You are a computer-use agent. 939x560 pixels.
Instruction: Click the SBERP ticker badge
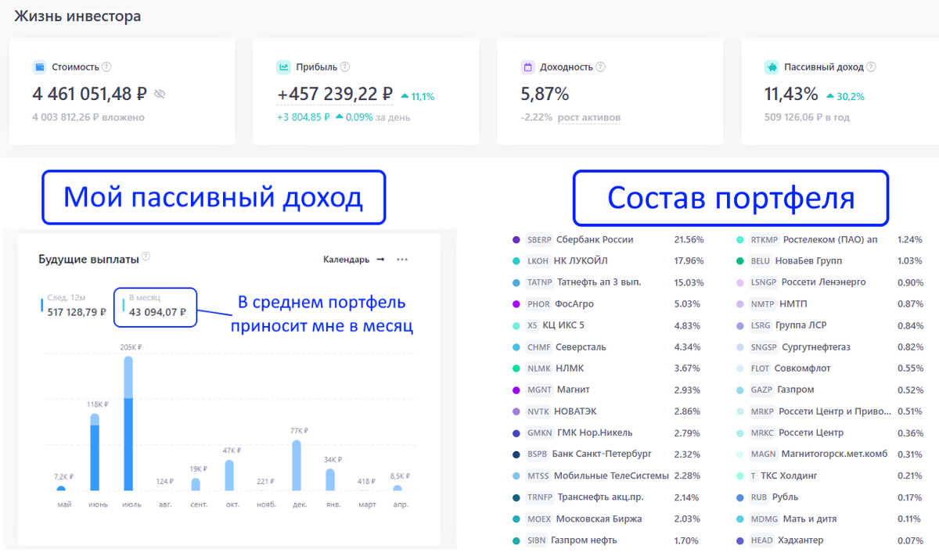tap(539, 239)
